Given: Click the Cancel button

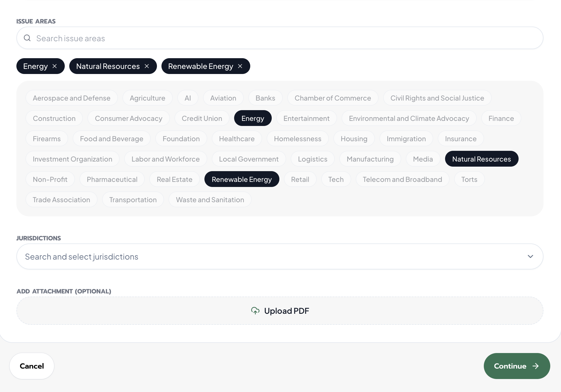Looking at the screenshot, I should 32,366.
